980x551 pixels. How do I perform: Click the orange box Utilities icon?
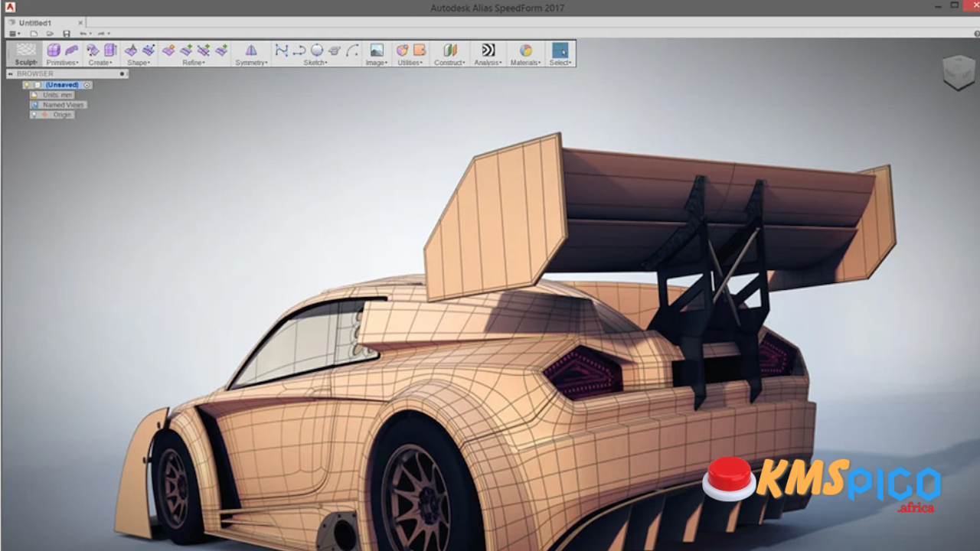[x=420, y=51]
